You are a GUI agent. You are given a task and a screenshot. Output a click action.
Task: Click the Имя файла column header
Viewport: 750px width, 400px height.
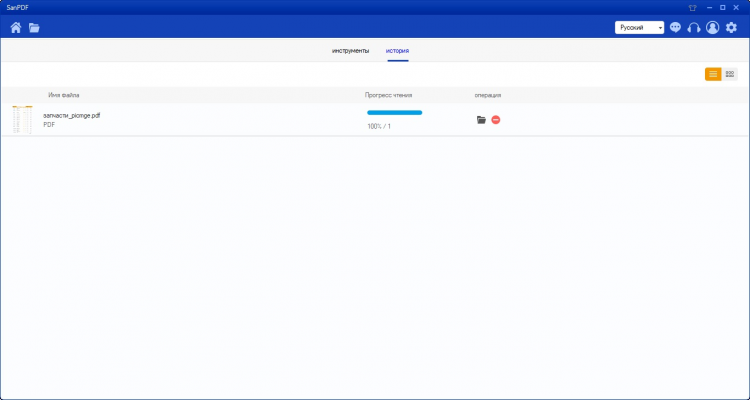coord(64,95)
